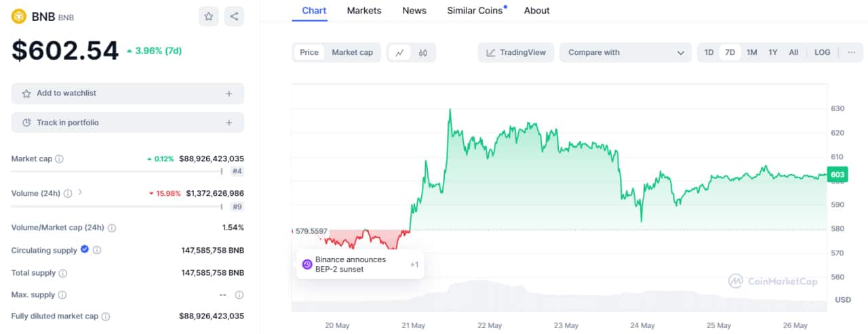Open the TradingView chart button
This screenshot has height=334, width=868.
pos(516,52)
